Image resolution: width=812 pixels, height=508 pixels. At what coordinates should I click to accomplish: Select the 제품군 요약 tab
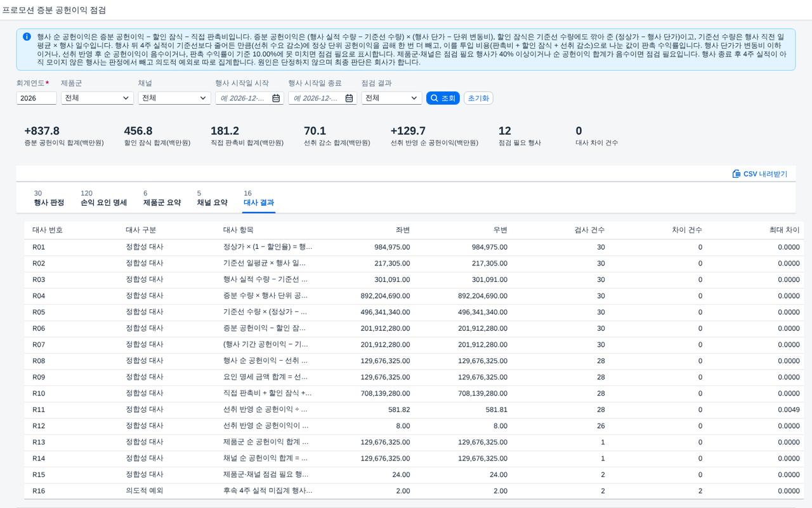pyautogui.click(x=162, y=198)
